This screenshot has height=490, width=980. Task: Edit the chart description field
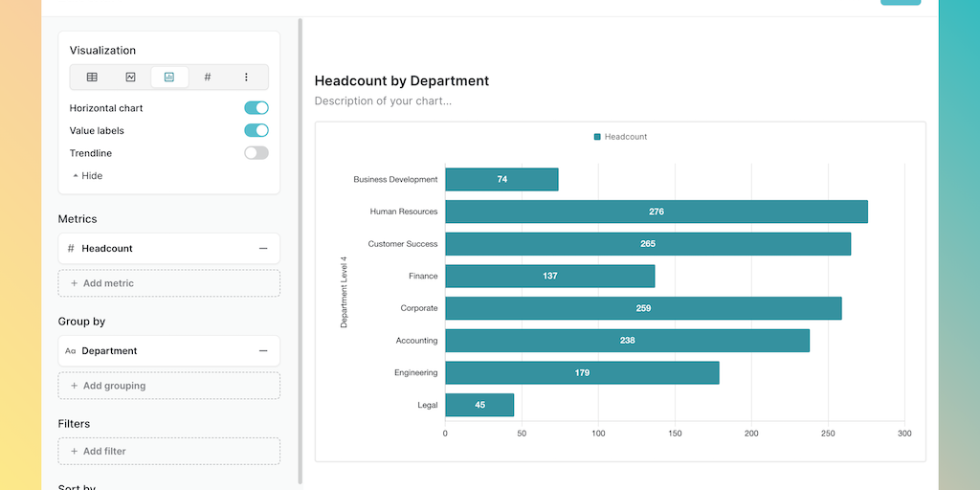point(383,101)
